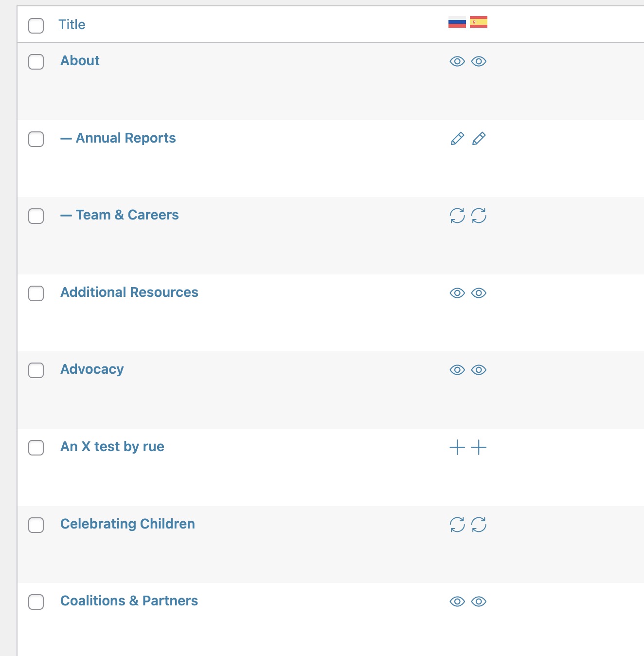Check the box for About page
644x656 pixels.
(x=36, y=62)
